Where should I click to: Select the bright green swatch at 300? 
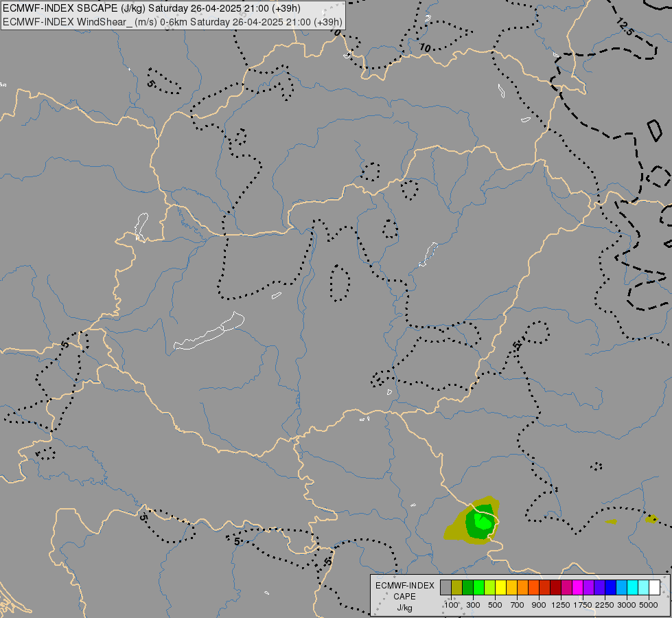point(478,588)
